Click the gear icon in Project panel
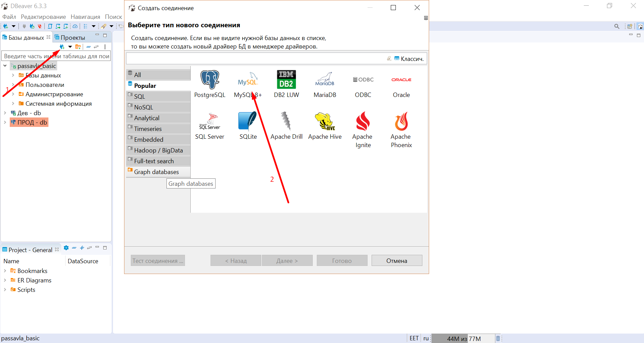This screenshot has height=343, width=644. (x=66, y=248)
